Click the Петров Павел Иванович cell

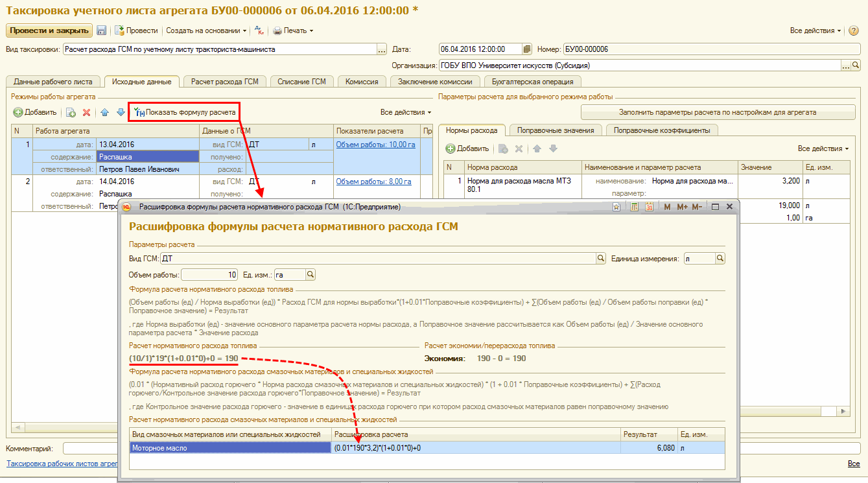(148, 169)
